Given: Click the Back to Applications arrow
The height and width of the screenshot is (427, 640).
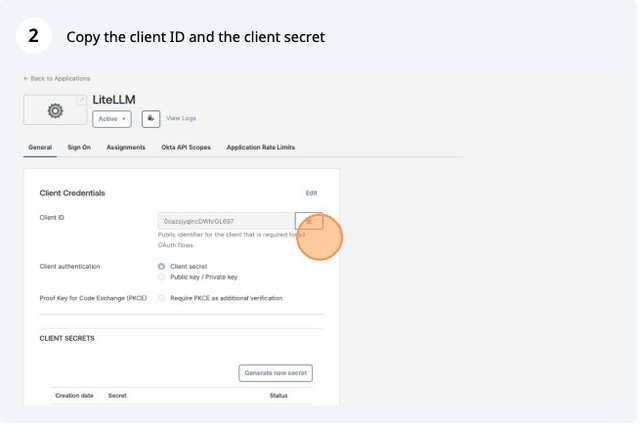Looking at the screenshot, I should 26,78.
